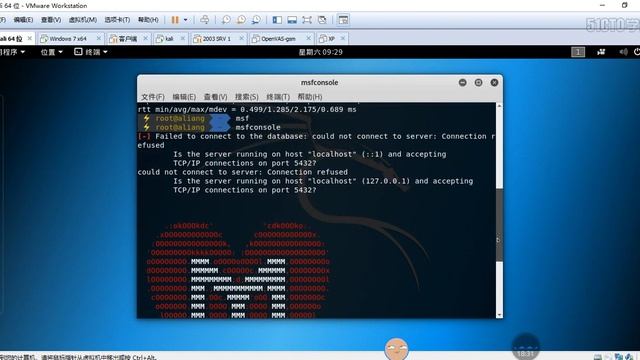Screen dimensions: 640x360
Task: Click the terminal scrollbar down arrow
Action: [x=499, y=315]
